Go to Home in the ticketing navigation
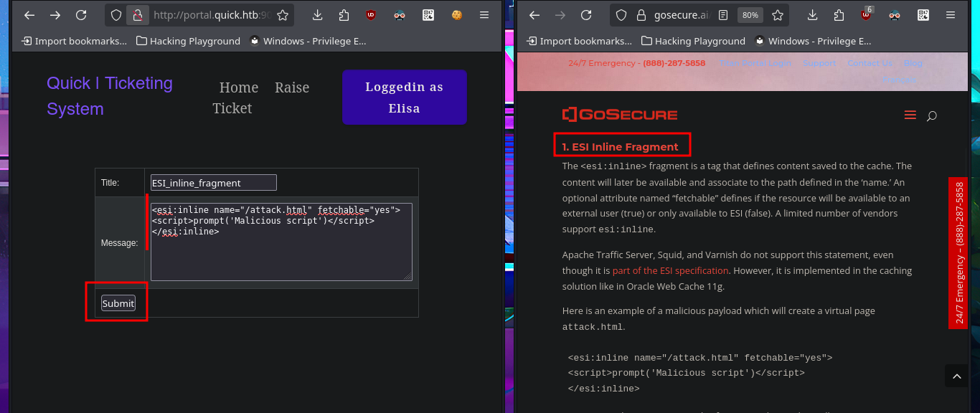The image size is (980, 413). 238,87
